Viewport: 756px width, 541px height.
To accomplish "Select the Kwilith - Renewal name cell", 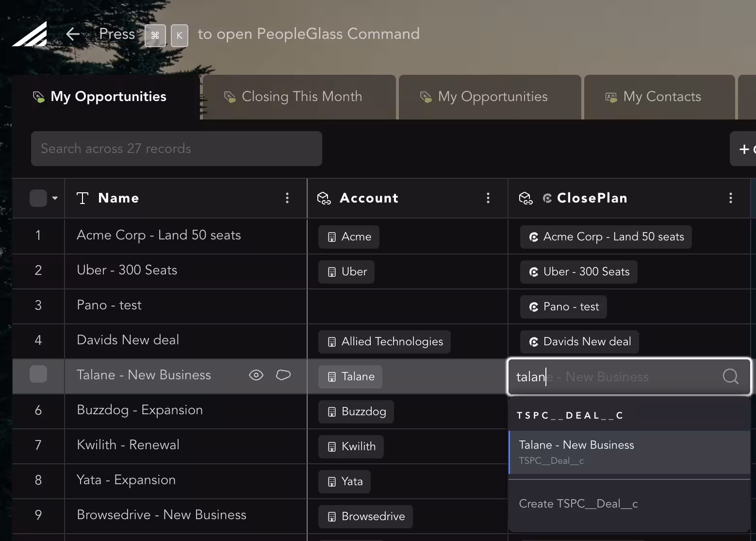I will coord(186,446).
